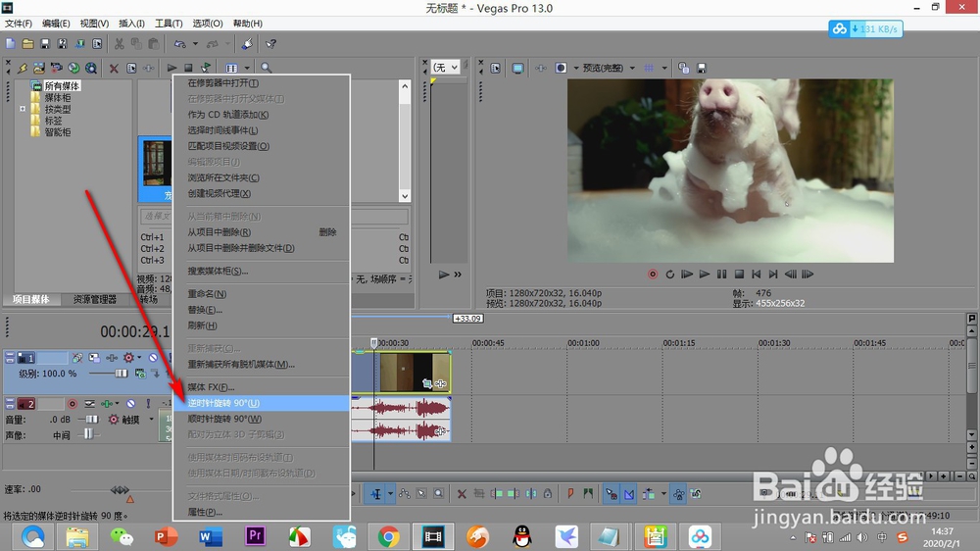This screenshot has height=551, width=980.
Task: Click Remove unused media lightning icon
Action: [23, 68]
